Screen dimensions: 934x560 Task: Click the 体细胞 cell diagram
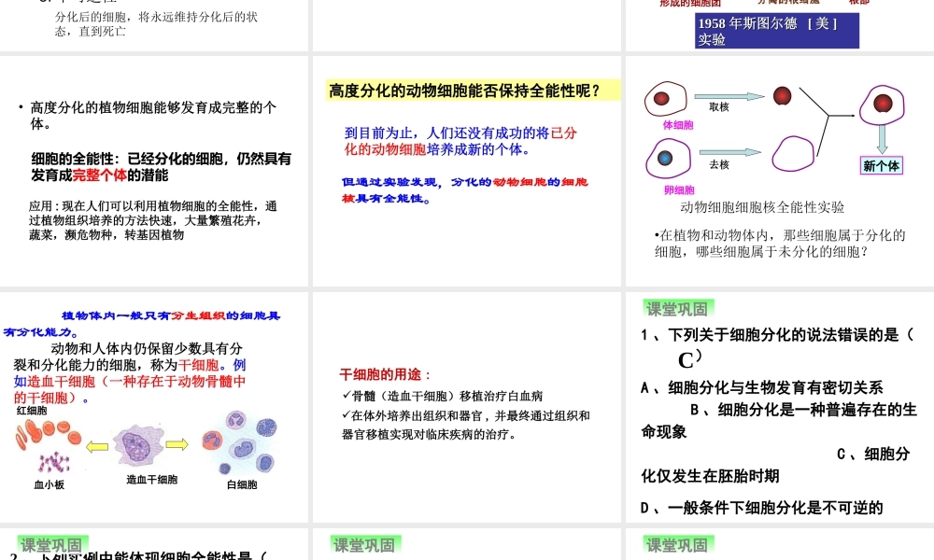coord(665,98)
